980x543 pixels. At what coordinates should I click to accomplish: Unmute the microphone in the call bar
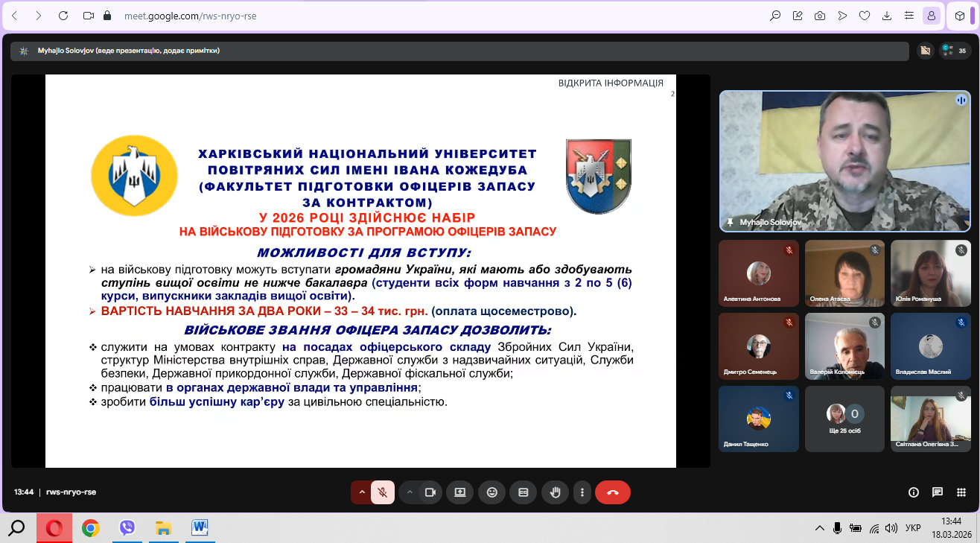point(383,492)
